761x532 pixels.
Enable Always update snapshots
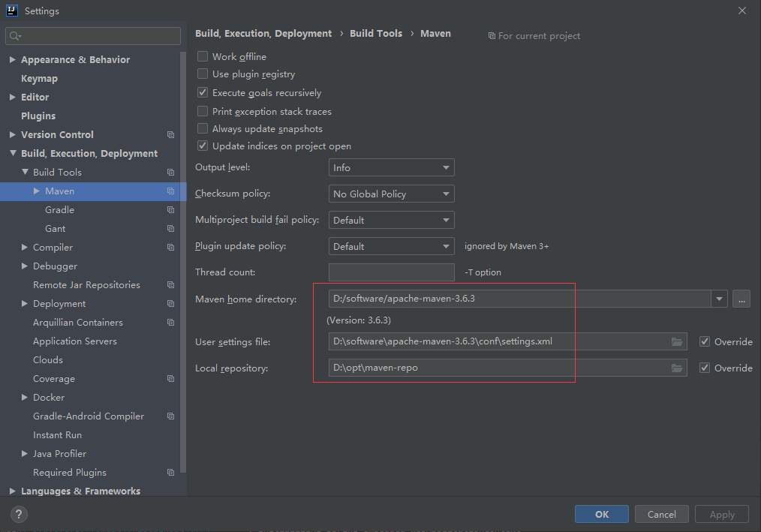click(x=203, y=128)
